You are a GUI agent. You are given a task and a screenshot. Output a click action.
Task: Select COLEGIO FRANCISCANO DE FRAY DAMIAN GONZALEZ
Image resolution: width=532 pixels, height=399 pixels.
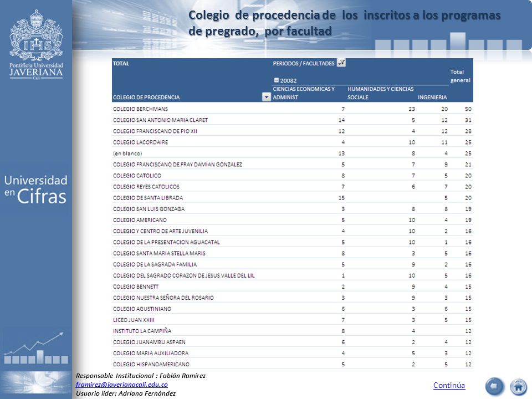[x=177, y=165]
